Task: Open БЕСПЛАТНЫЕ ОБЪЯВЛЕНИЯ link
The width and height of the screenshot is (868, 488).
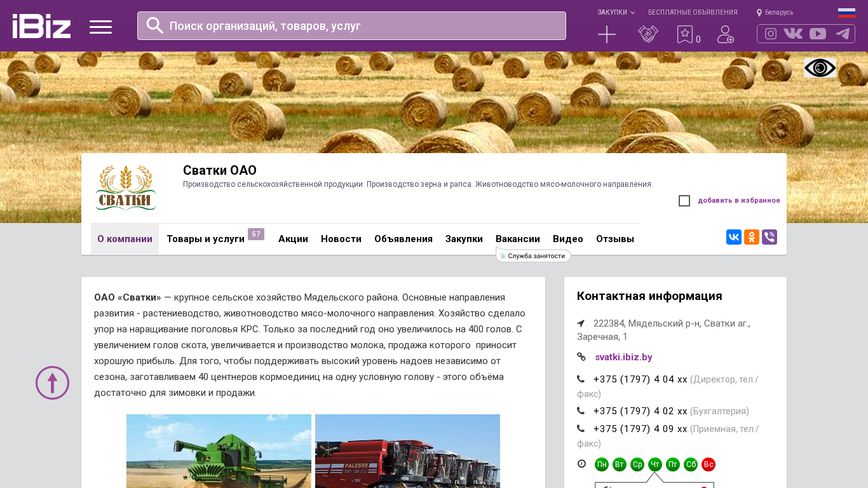Action: 693,13
